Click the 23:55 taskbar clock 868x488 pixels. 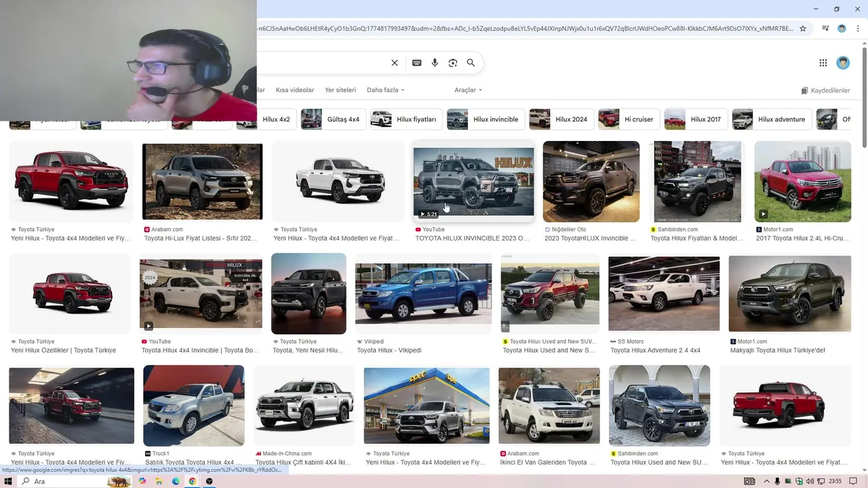[835, 481]
